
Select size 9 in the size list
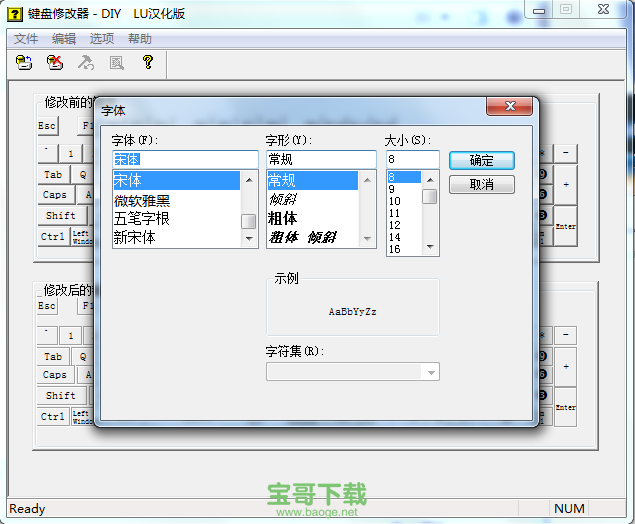tap(404, 189)
